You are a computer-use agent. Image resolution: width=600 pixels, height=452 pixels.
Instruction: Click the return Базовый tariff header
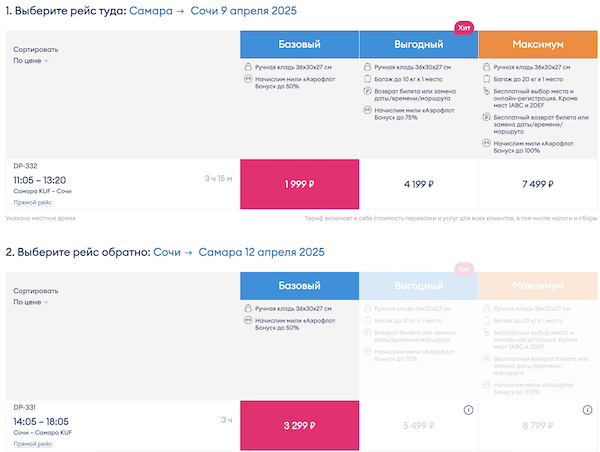point(299,285)
